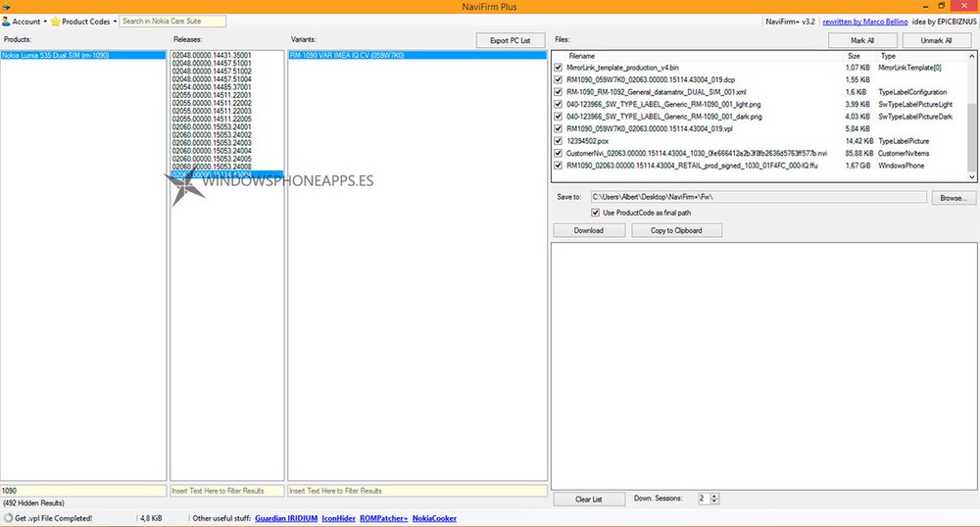Toggle the 12394502.pcx file checkbox

pyautogui.click(x=559, y=140)
